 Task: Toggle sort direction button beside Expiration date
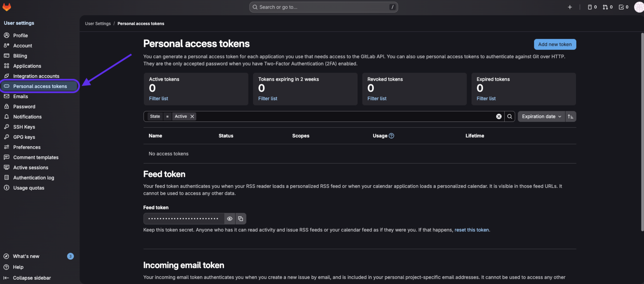pyautogui.click(x=570, y=116)
